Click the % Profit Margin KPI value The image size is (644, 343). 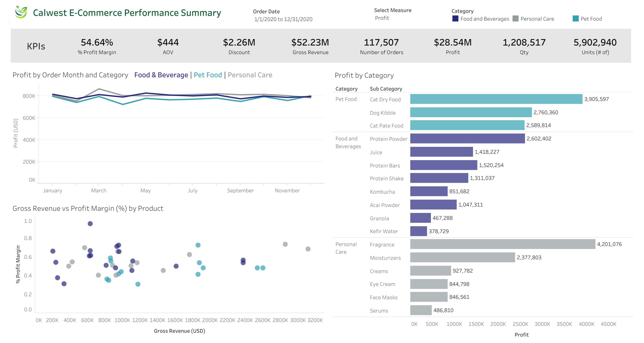[x=97, y=42]
